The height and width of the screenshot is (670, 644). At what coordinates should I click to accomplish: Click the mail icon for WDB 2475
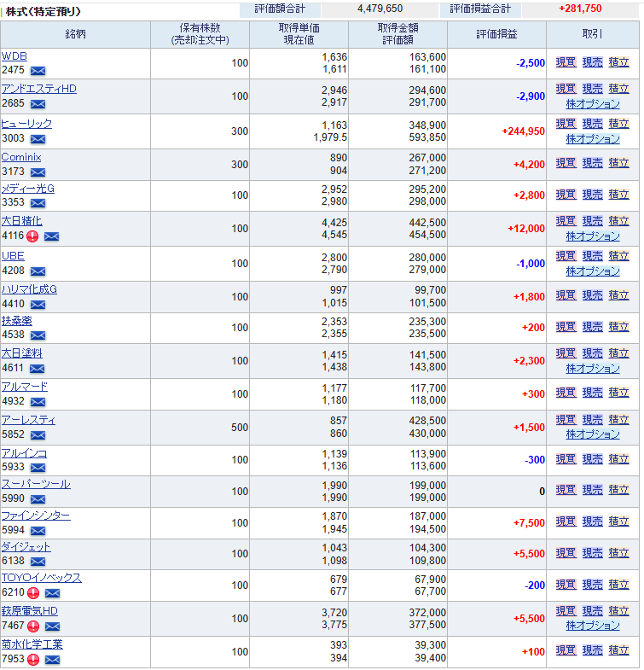[x=38, y=71]
